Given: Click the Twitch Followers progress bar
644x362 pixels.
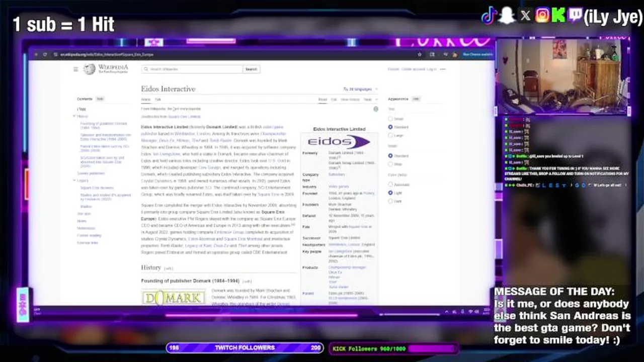Looking at the screenshot, I should click(245, 347).
